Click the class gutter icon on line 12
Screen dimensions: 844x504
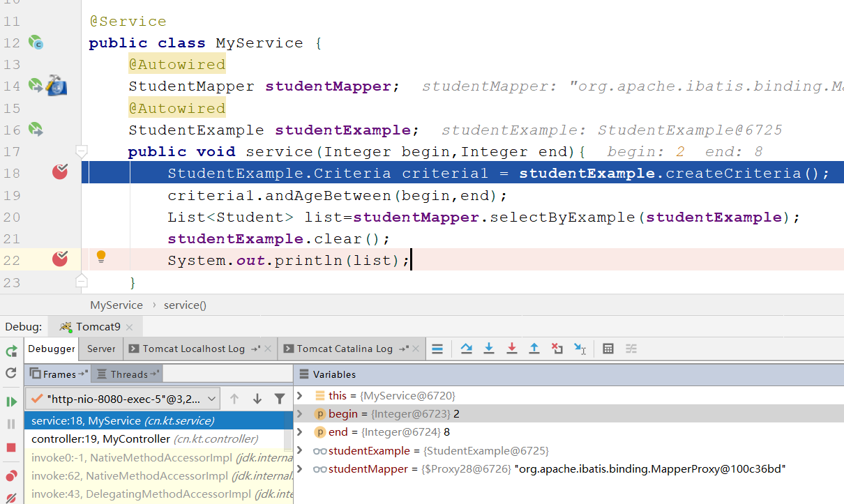(36, 43)
